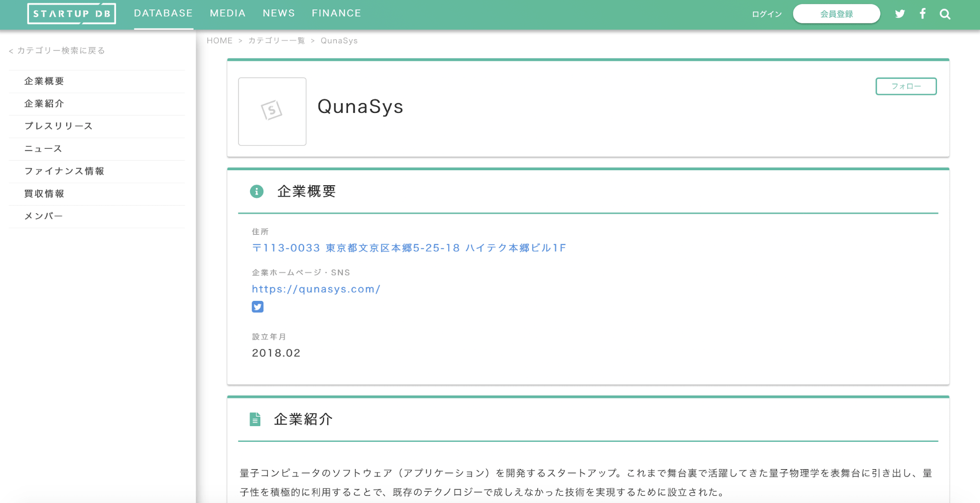Select プレスリリース in the sidebar
980x503 pixels.
[97, 126]
